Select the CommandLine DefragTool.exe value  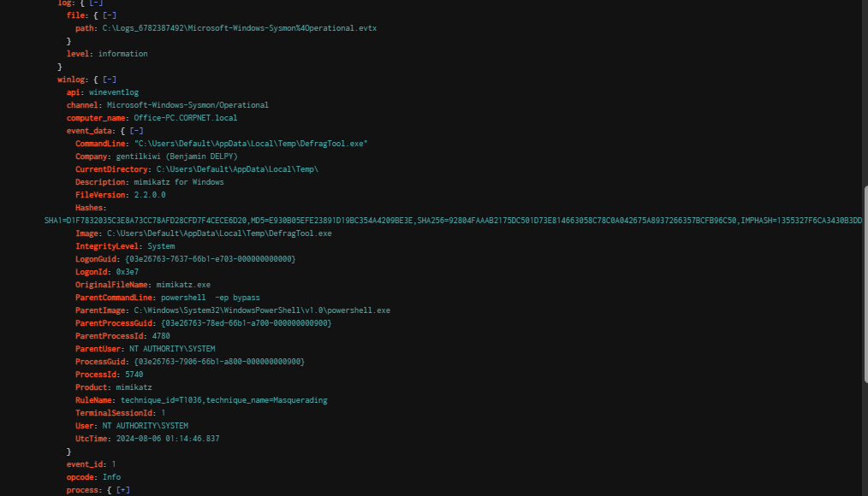250,144
